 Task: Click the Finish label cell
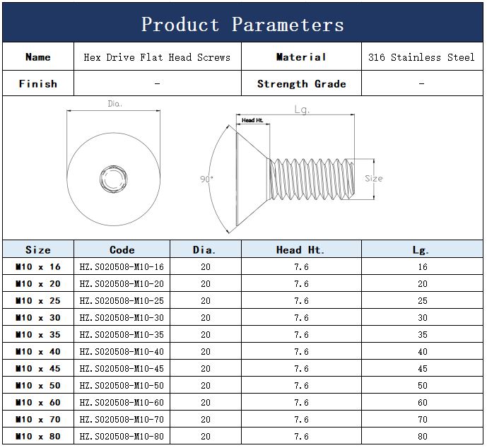click(x=38, y=83)
